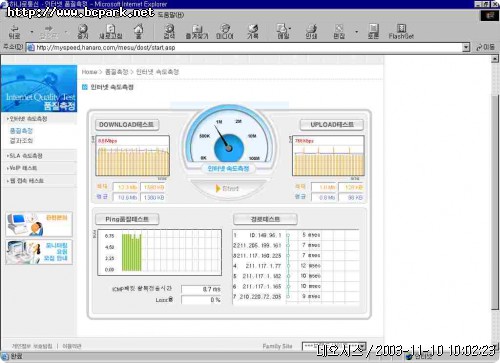
Task: Open the History (기록) toolbar icon
Action: pyautogui.click(x=253, y=32)
